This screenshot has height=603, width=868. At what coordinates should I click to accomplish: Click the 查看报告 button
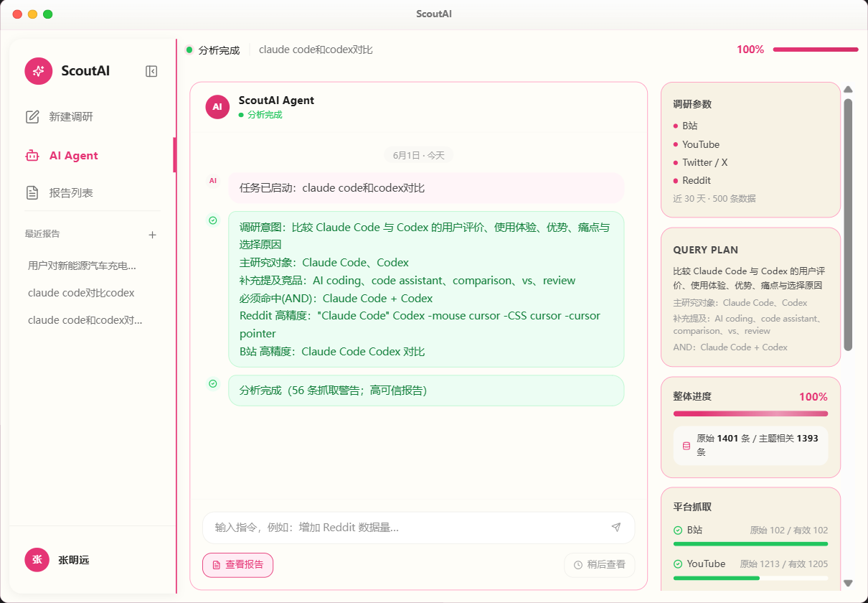(x=238, y=565)
